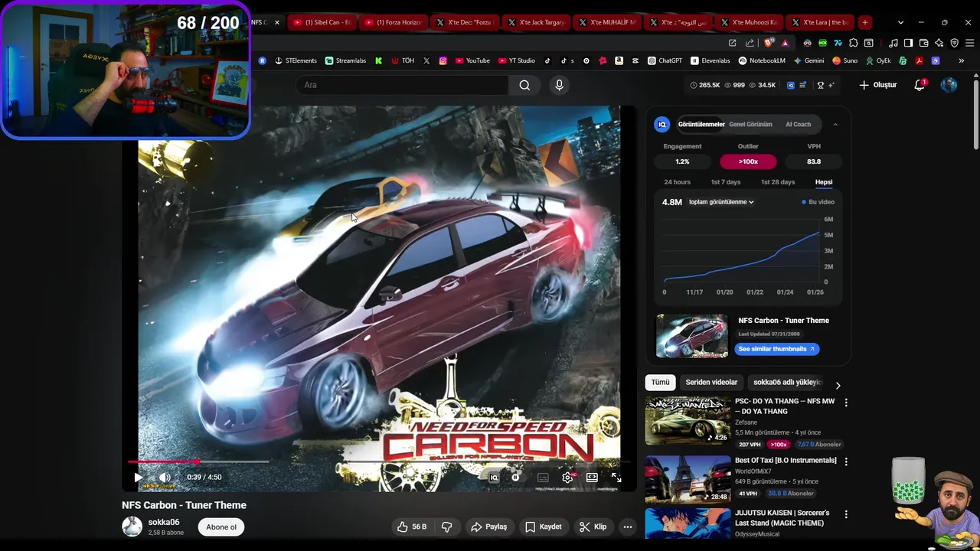
Task: Open sokka06 channel avatar
Action: point(132,527)
